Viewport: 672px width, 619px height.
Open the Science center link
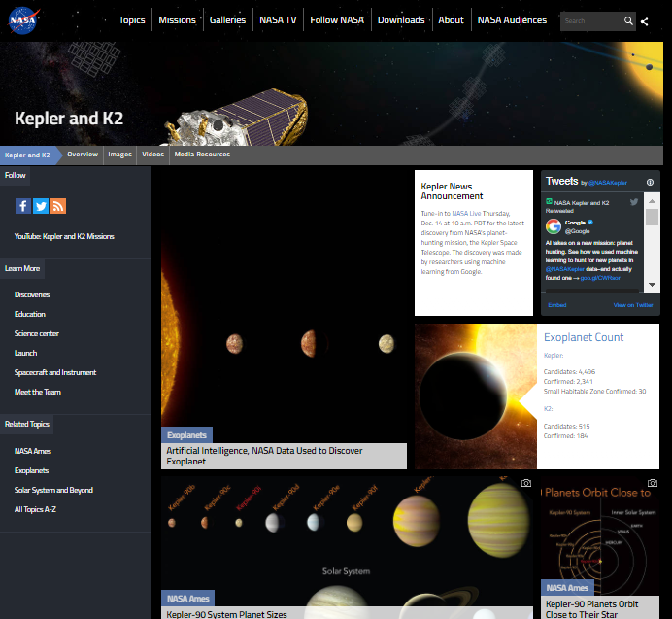coord(37,333)
